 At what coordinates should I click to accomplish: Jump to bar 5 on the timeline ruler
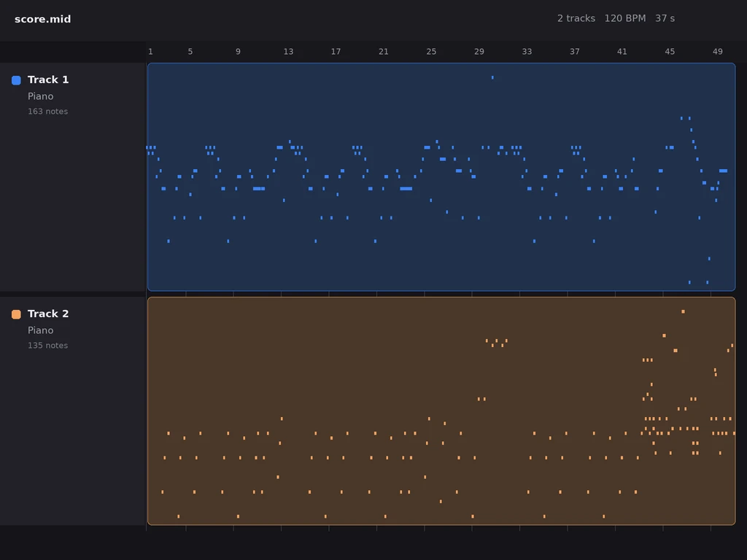coord(190,52)
